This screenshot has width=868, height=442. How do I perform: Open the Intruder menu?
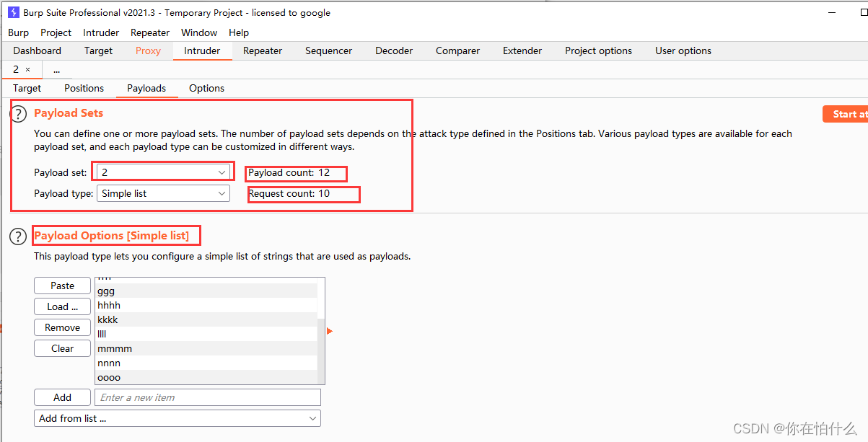101,32
